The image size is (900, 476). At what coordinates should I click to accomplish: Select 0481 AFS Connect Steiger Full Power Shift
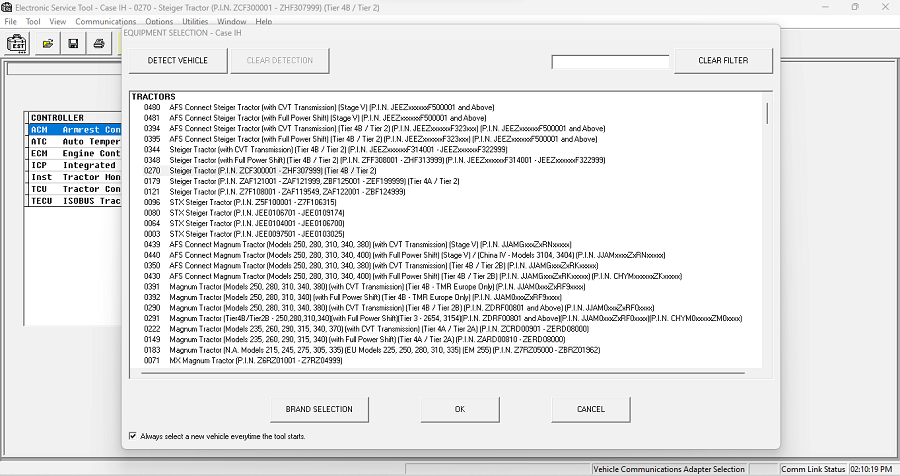coord(315,118)
